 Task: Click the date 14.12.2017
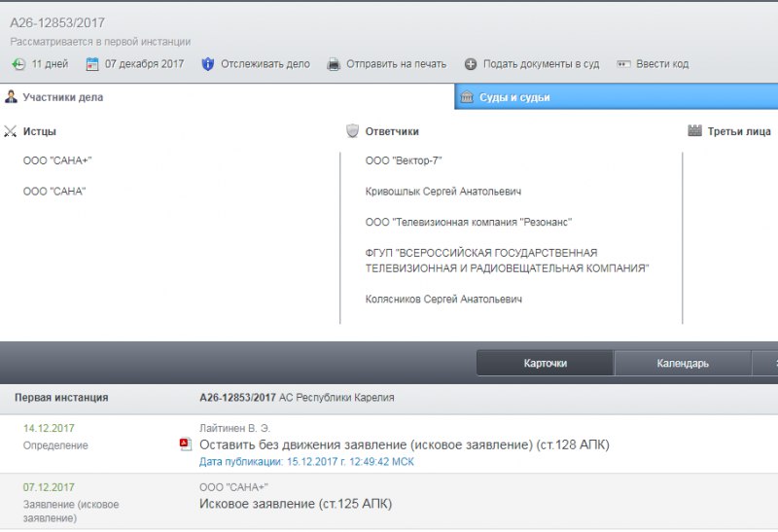49,428
